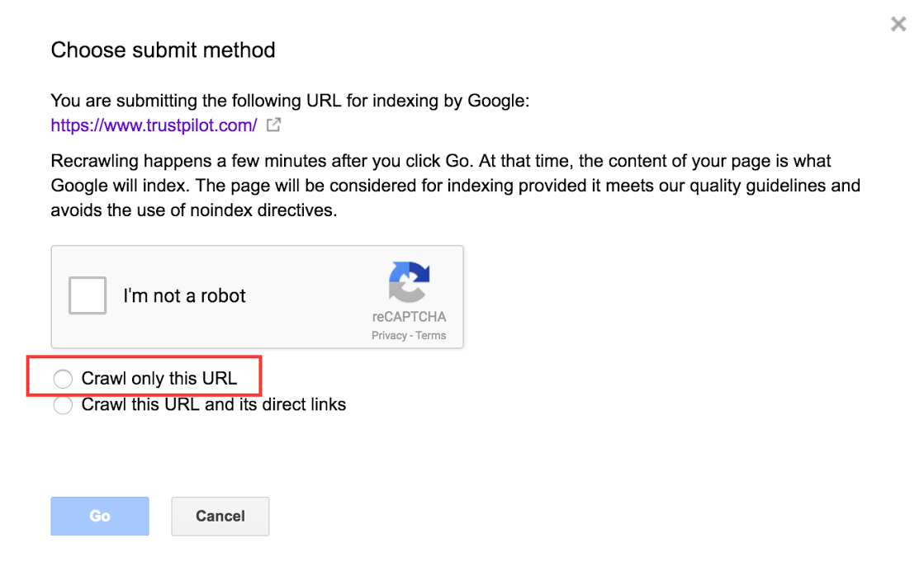
Task: Close the Choose submit method dialog
Action: pos(898,24)
